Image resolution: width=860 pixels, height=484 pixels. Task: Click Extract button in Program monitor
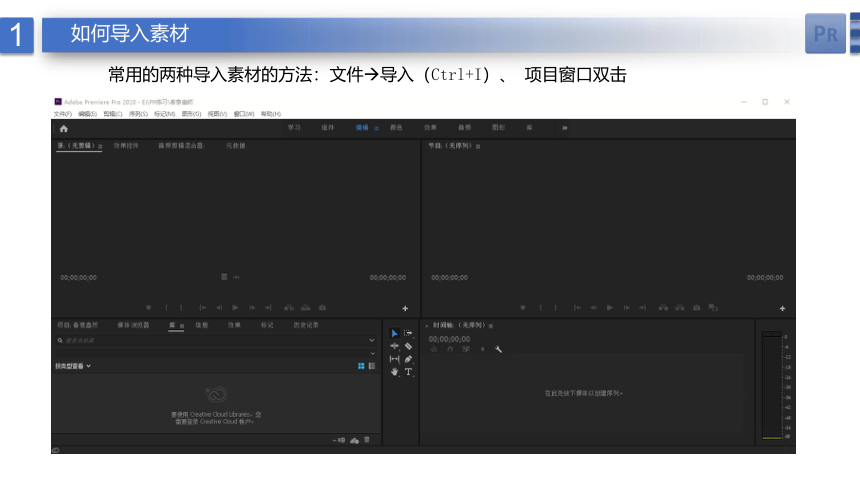pyautogui.click(x=680, y=308)
